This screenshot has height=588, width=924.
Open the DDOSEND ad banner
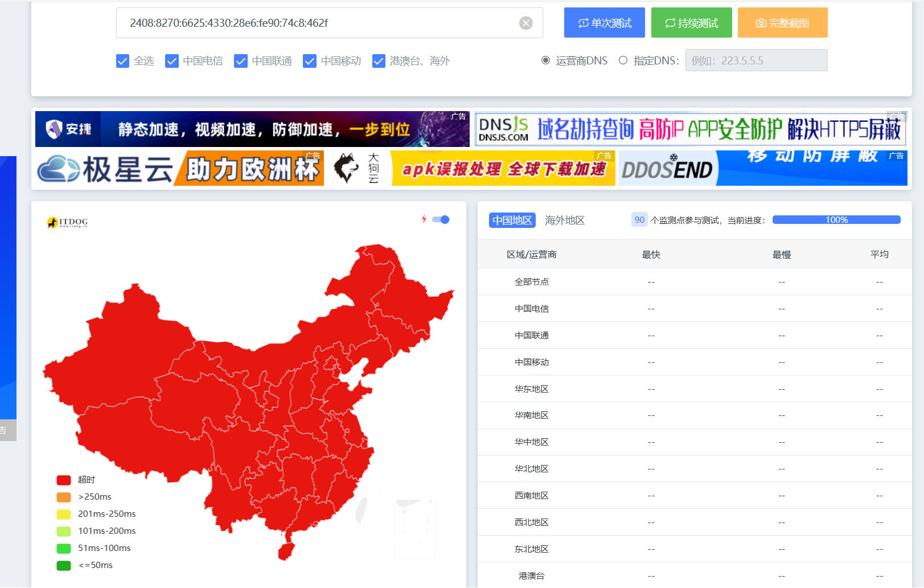pos(763,169)
